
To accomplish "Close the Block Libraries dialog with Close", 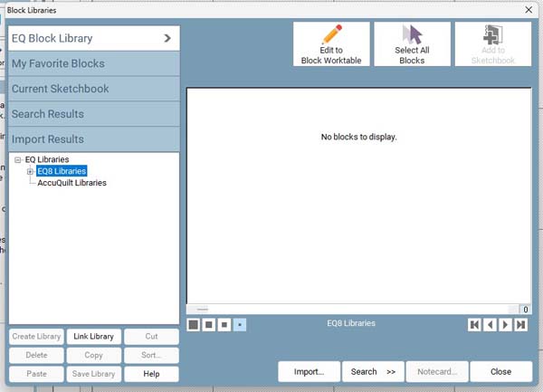I will click(500, 371).
